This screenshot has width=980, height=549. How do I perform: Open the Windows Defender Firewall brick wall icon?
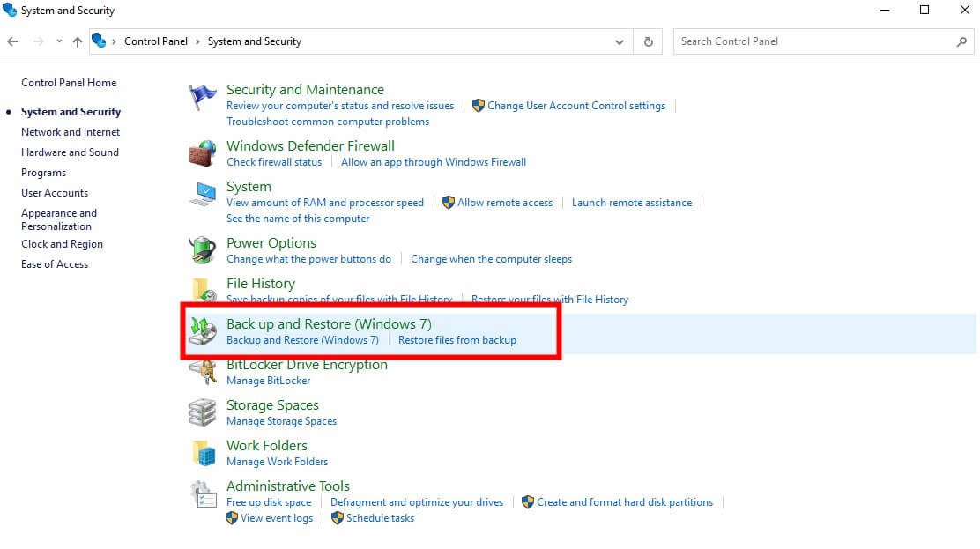pos(202,153)
